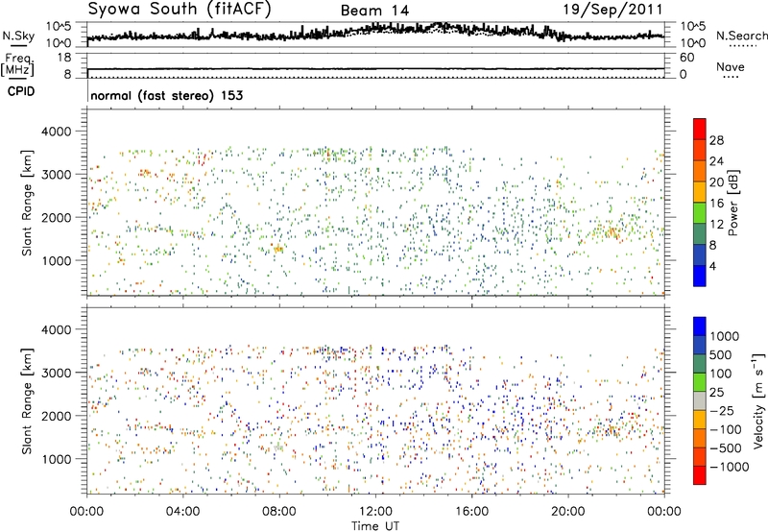Click the yellow power cluster near 08:00
The image size is (768, 532).
(277, 250)
